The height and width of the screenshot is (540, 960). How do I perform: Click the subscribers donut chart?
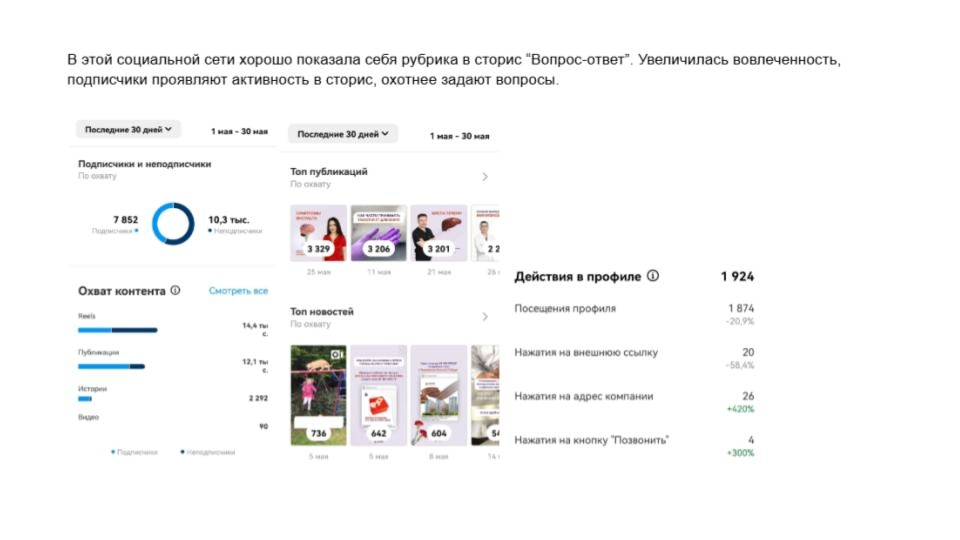173,223
